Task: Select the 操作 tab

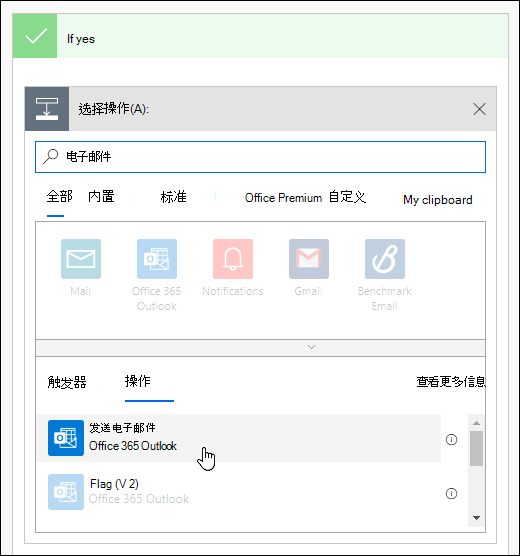Action: pyautogui.click(x=138, y=381)
